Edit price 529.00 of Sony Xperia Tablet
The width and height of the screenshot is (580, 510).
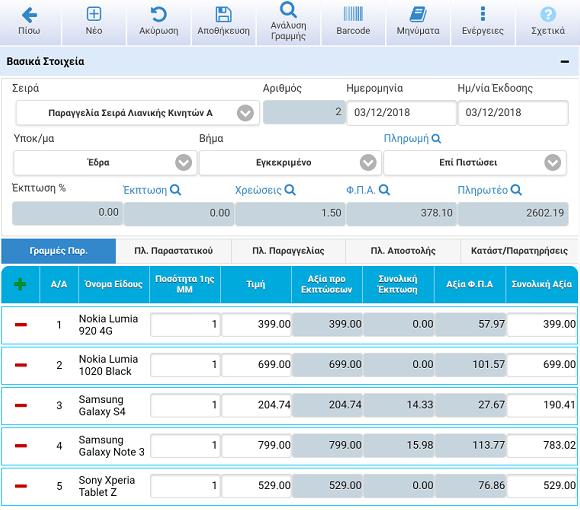coord(257,486)
